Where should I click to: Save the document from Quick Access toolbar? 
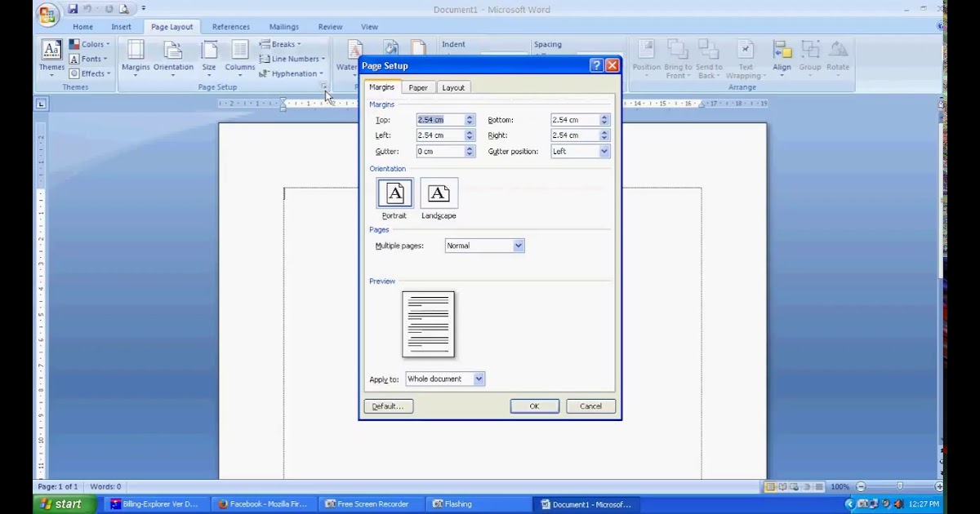click(x=73, y=9)
